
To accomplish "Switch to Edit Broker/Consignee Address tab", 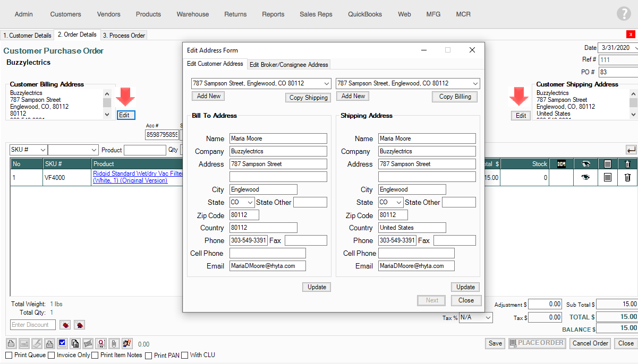I will point(288,65).
